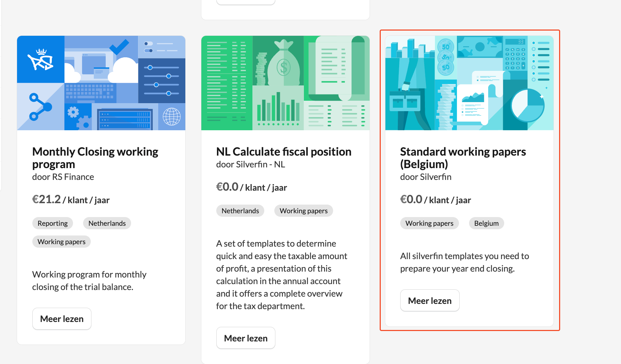621x364 pixels.
Task: Click the Netherlands tag under NL Calculate fiscal position
Action: (240, 211)
